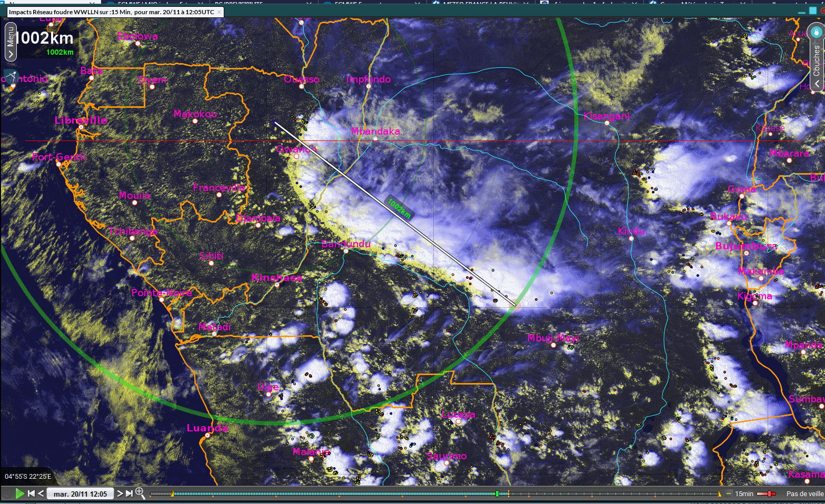Click the green 1002km label on measurement line
This screenshot has height=504, width=825.
[400, 208]
